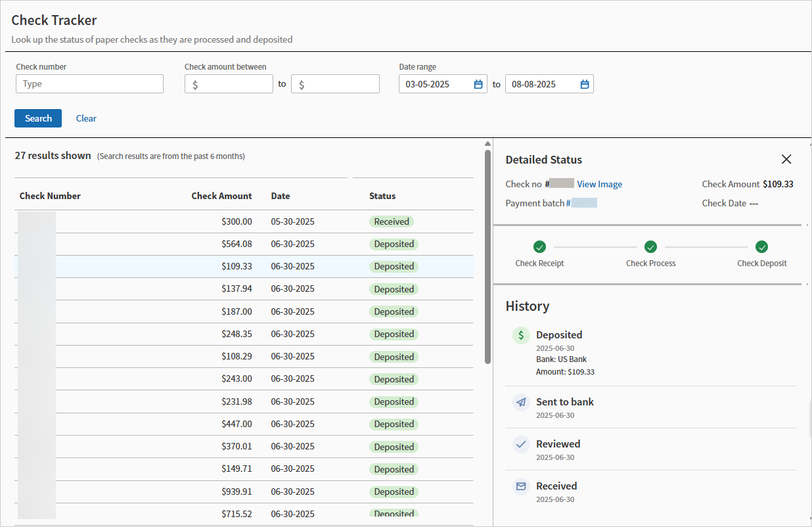Click the Reviewed checkmark icon in History
The image size is (812, 527).
(x=521, y=444)
